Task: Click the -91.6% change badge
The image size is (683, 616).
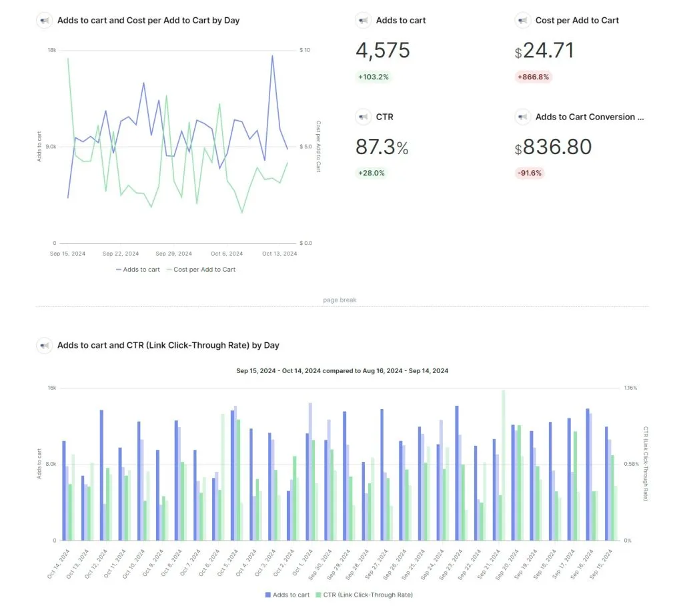Action: point(530,173)
